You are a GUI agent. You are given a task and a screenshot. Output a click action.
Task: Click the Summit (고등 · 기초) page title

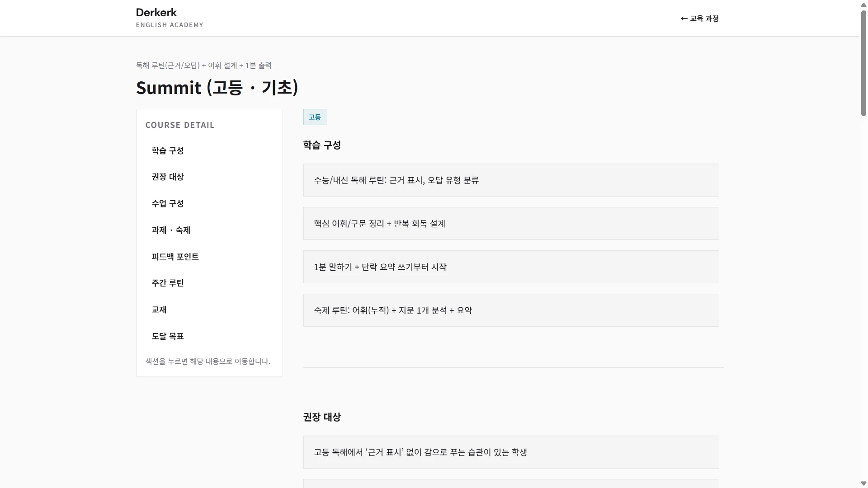pyautogui.click(x=217, y=88)
